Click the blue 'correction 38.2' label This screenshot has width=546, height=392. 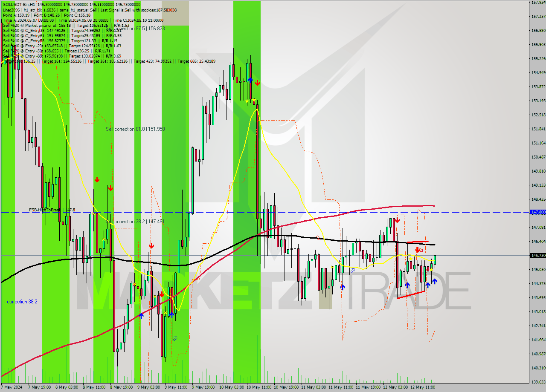(x=22, y=302)
